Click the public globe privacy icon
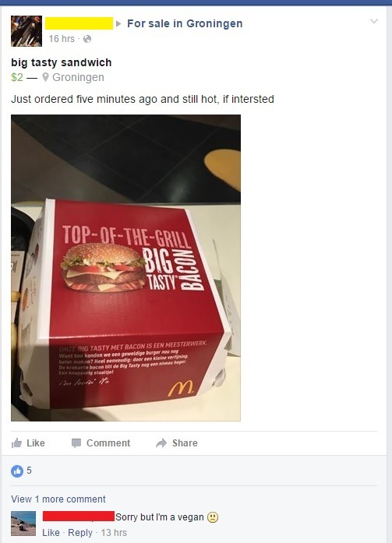This screenshot has height=543, width=392. (87, 39)
